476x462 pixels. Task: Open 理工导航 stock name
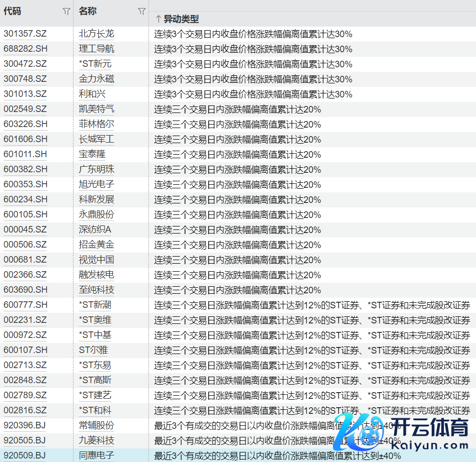click(96, 49)
